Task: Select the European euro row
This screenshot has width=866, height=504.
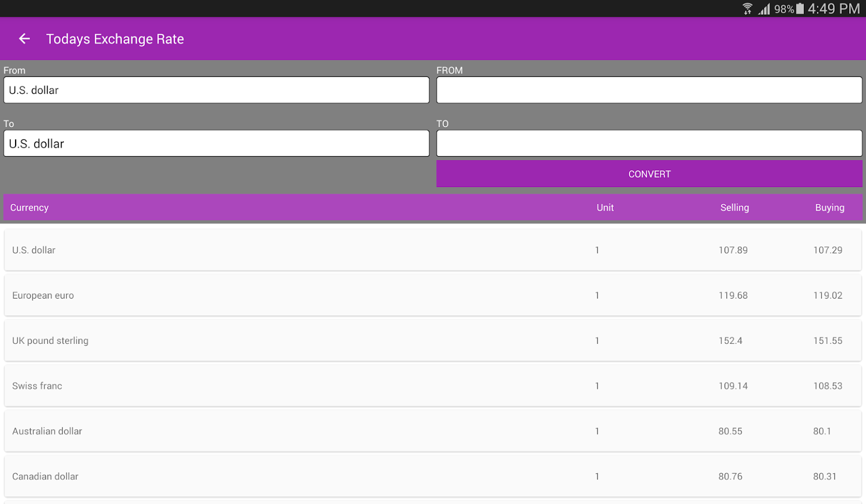Action: coord(433,295)
